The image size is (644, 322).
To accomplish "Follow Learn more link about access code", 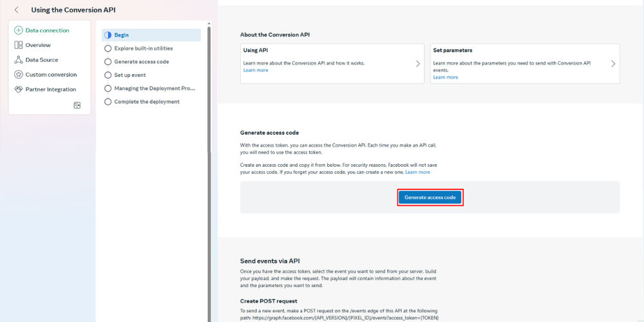I will click(418, 172).
